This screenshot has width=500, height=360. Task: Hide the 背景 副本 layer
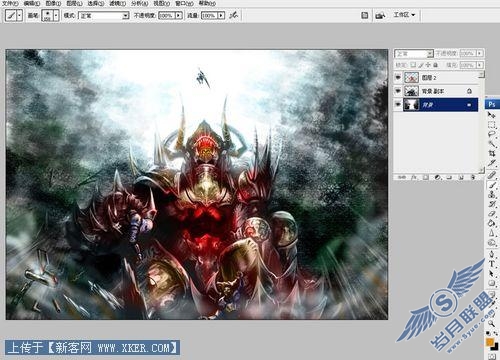[x=398, y=91]
